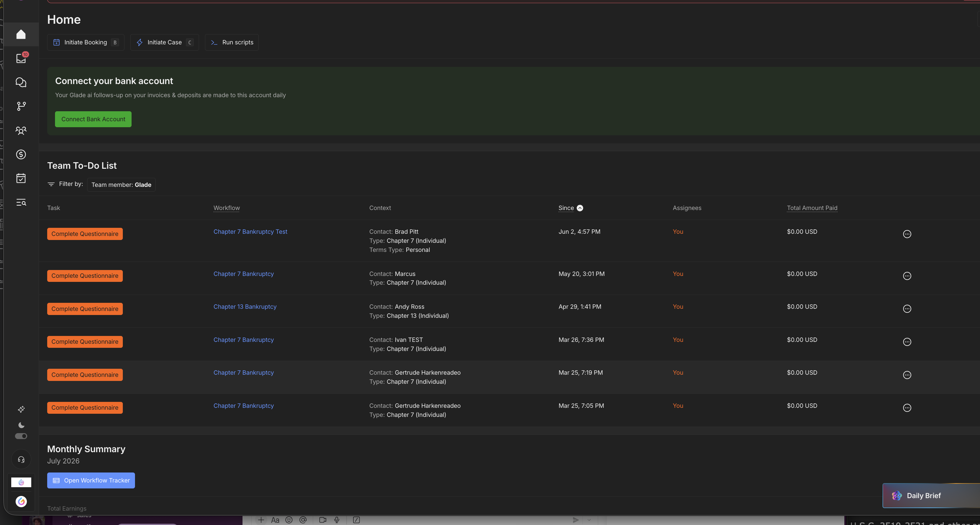Screen dimensions: 980x525
Task: Click the AI sparkles sidebar icon
Action: click(21, 409)
